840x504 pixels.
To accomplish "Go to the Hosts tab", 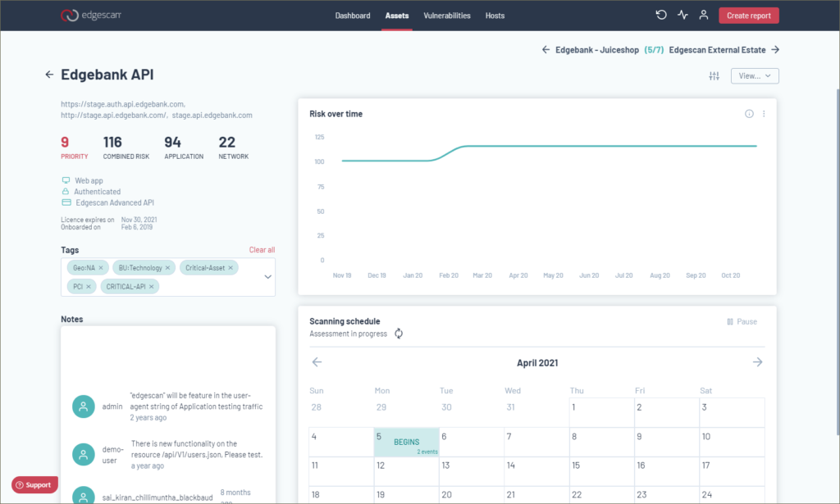I will (495, 16).
